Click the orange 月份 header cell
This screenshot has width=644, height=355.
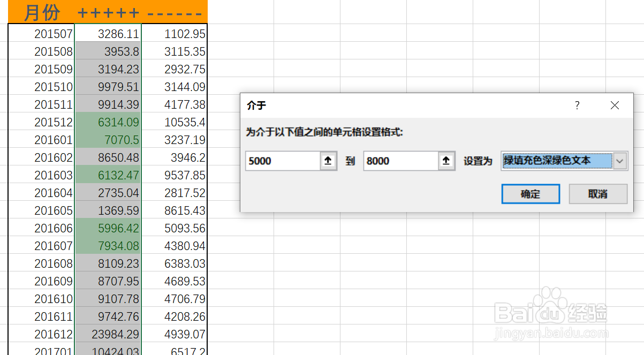(40, 12)
